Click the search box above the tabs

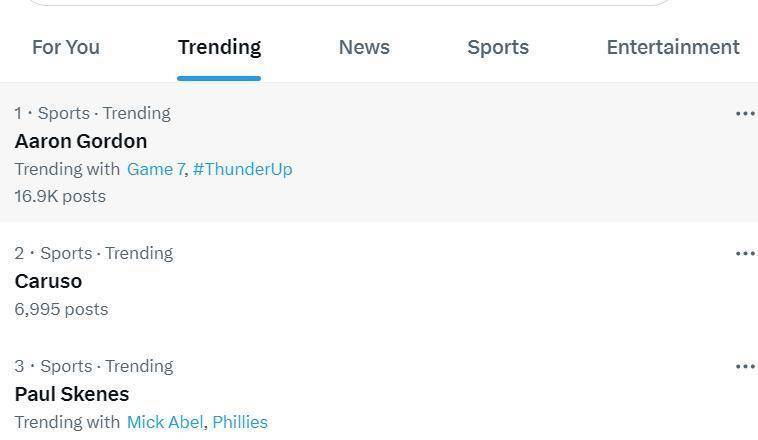coord(348,2)
